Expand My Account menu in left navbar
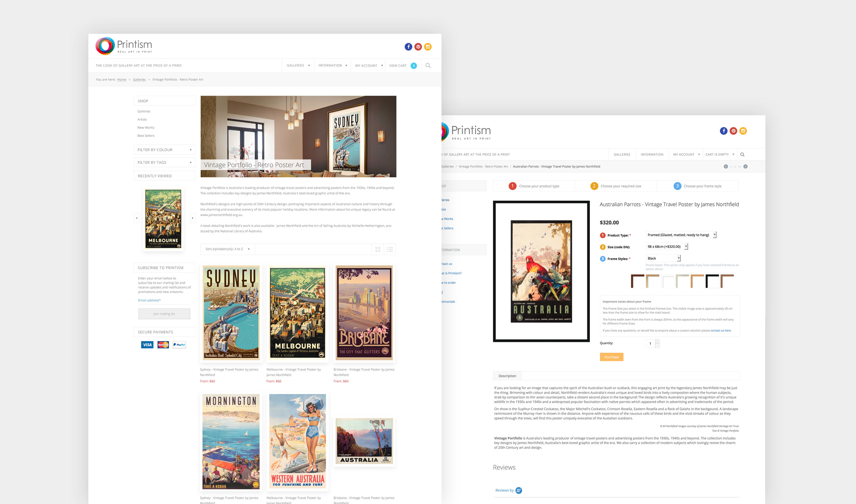Viewport: 856px width, 504px height. pos(369,65)
